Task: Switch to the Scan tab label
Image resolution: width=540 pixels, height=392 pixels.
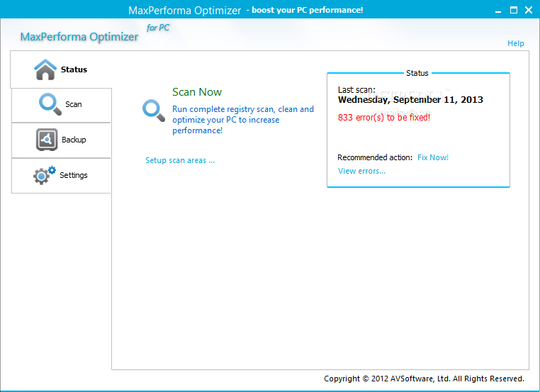Action: [74, 104]
